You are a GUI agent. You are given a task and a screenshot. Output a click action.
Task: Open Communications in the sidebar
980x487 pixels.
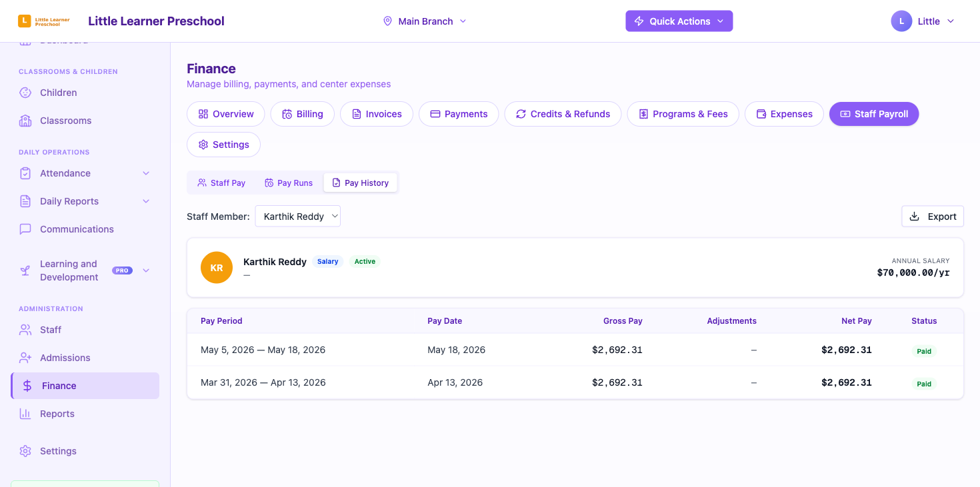coord(85,229)
